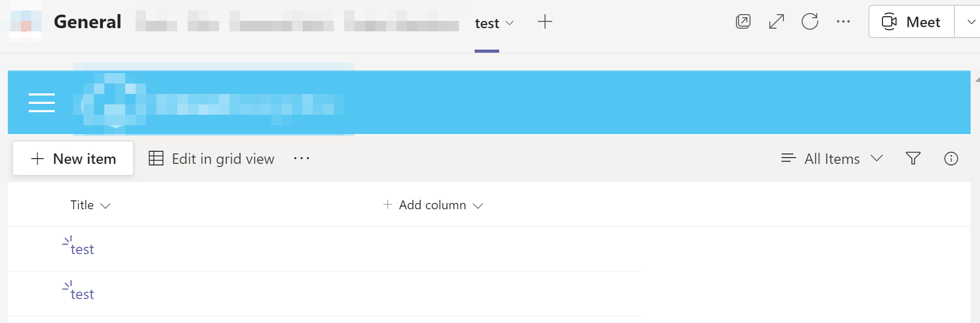The image size is (980, 323).
Task: Open more tab options ellipsis
Action: pos(843,21)
